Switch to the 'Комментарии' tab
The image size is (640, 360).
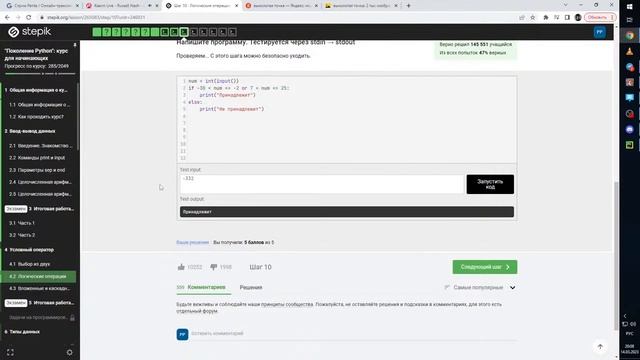click(x=206, y=287)
